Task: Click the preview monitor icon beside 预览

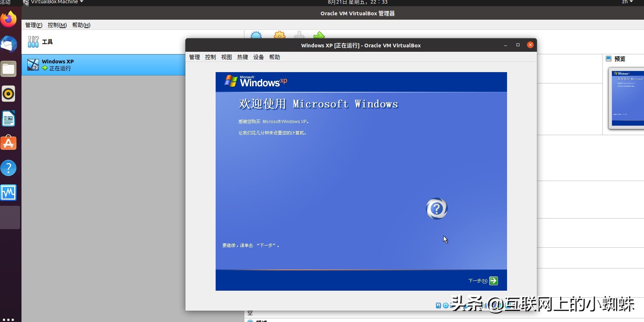Action: pyautogui.click(x=609, y=59)
